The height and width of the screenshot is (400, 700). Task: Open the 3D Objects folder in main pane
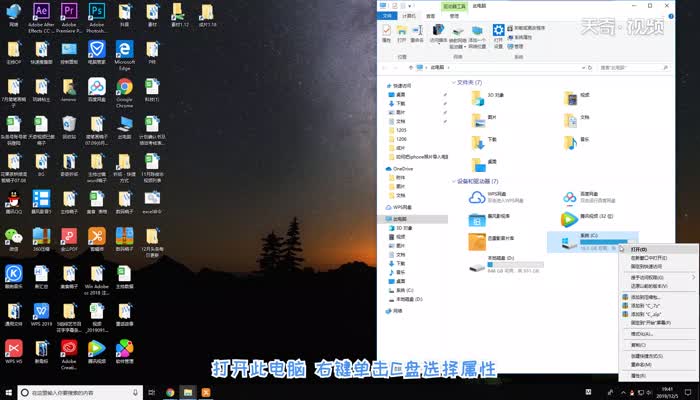(x=488, y=97)
